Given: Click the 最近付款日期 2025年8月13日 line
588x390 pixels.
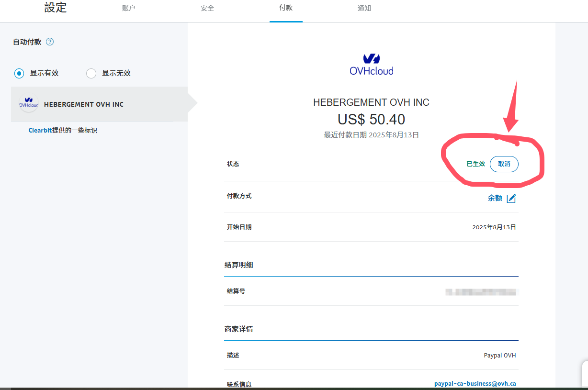Looking at the screenshot, I should coord(372,135).
